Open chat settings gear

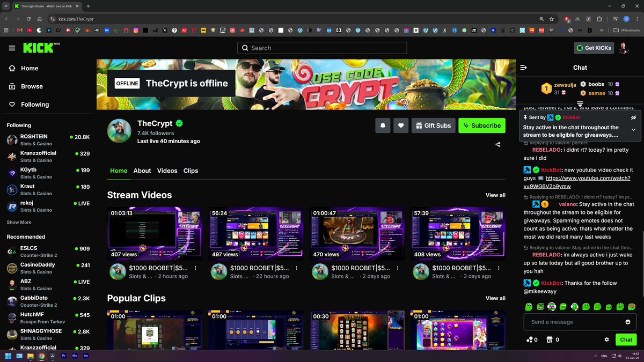[x=607, y=339]
